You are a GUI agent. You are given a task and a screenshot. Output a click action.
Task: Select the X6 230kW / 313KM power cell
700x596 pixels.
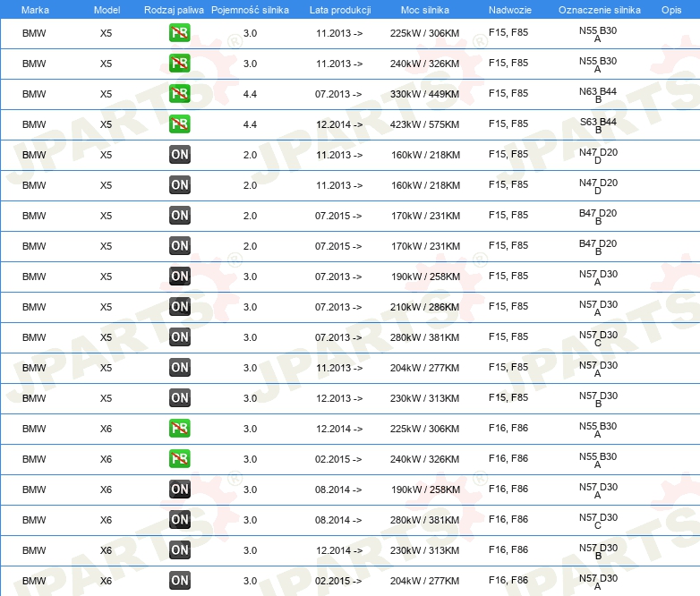click(x=424, y=550)
